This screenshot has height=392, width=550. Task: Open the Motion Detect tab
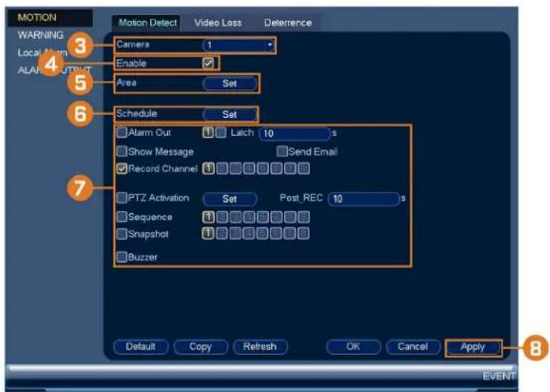coord(147,23)
